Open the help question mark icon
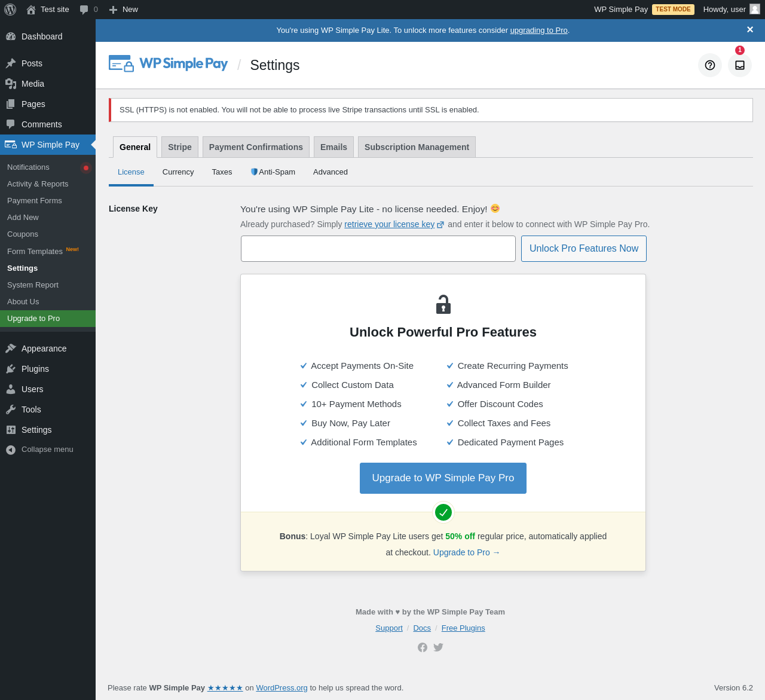765x700 pixels. [x=710, y=65]
